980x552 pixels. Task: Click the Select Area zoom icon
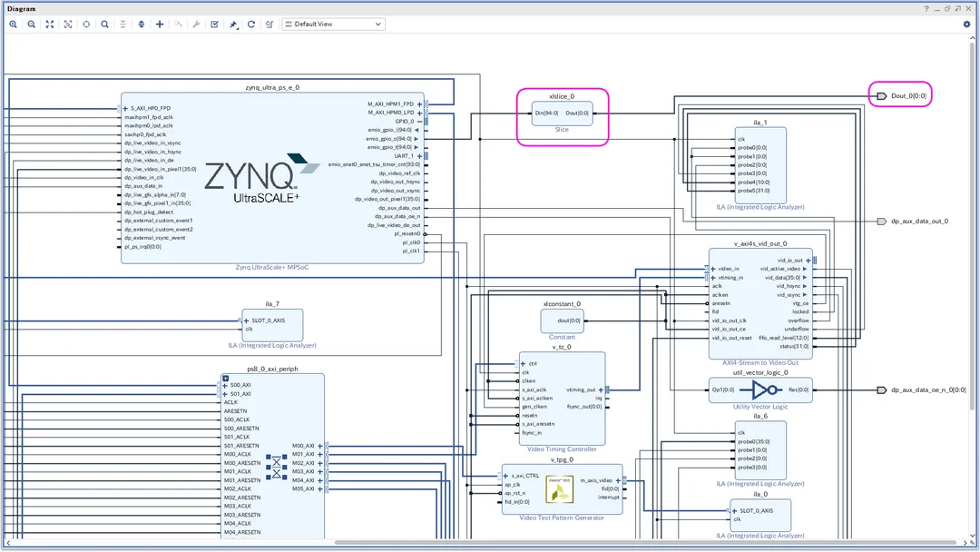click(x=68, y=25)
